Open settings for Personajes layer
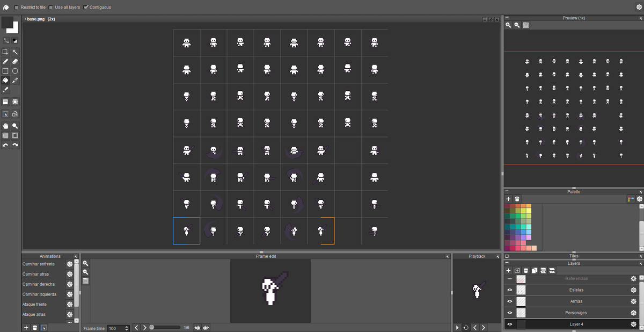The image size is (644, 332). (633, 313)
